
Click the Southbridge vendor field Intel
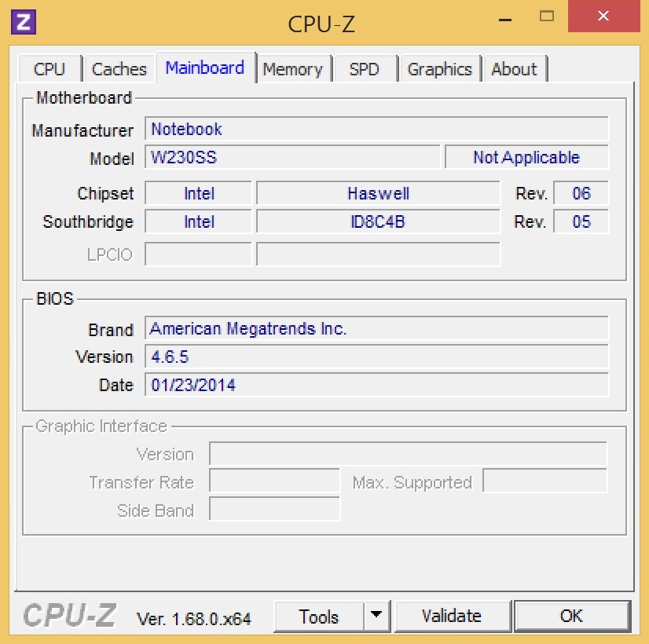coord(198,221)
